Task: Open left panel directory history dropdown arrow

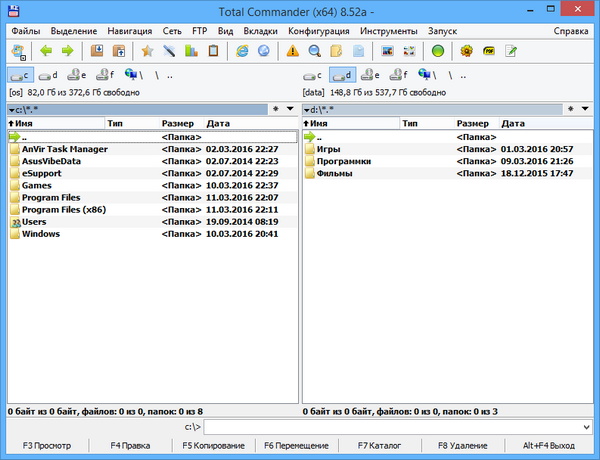Action: (x=289, y=108)
